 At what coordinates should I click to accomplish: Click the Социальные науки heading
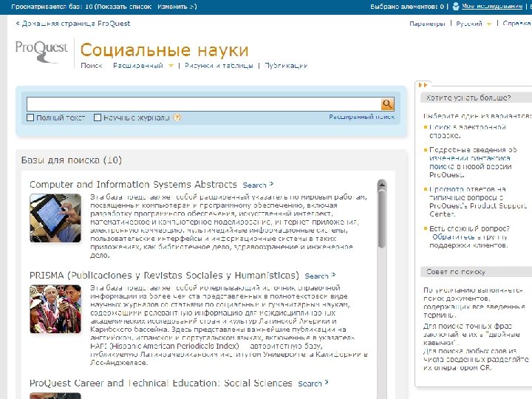pos(165,50)
